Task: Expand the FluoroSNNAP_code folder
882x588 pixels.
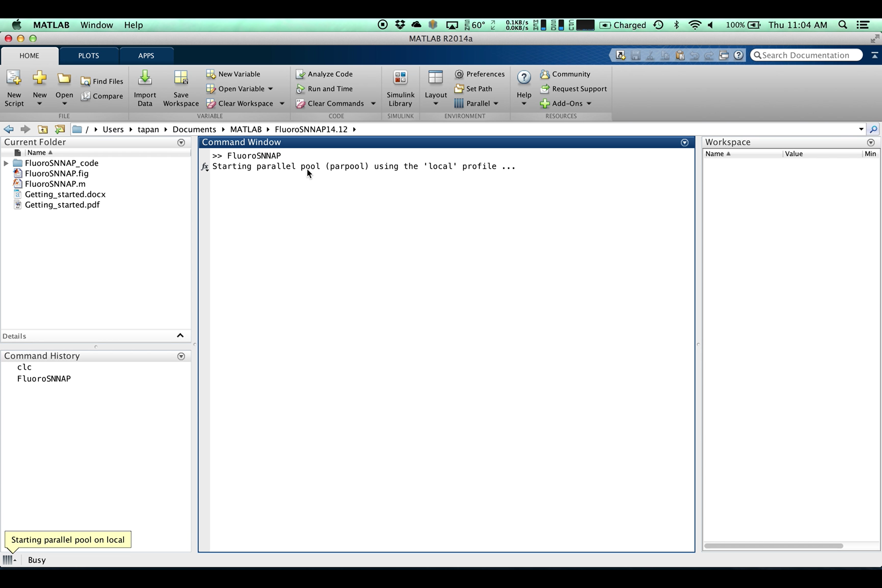Action: pyautogui.click(x=6, y=163)
